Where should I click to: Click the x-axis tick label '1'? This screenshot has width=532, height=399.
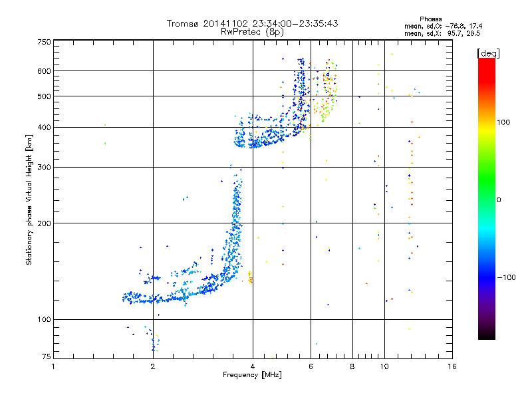click(53, 366)
